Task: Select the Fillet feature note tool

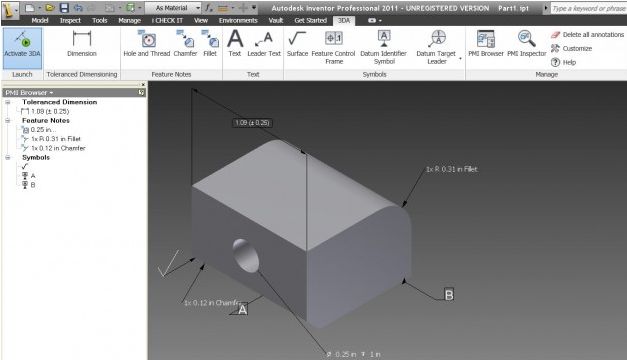Action: coord(210,44)
